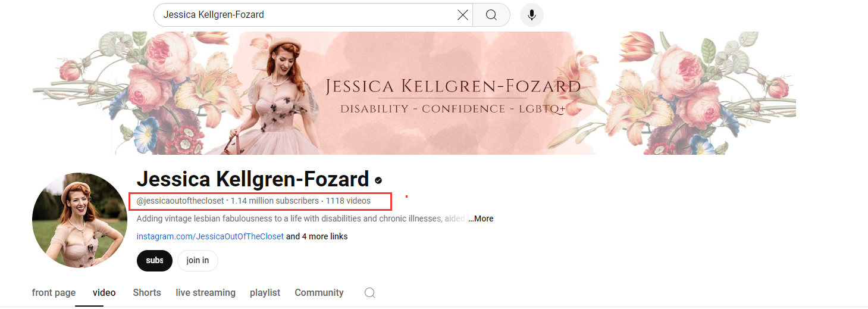Click the description starting 'Adding vintage lesbian fabulousness'

click(x=301, y=219)
